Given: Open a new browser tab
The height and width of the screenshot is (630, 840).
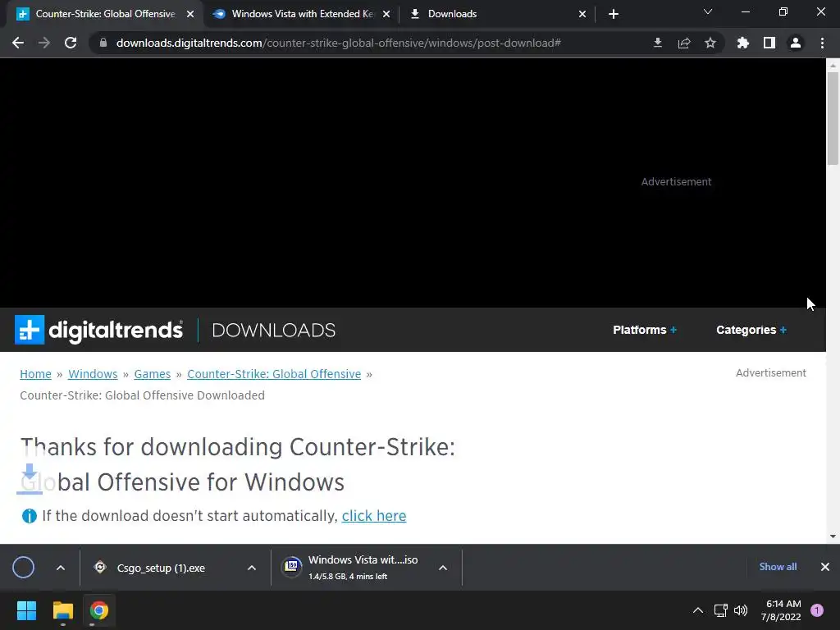Looking at the screenshot, I should (614, 14).
